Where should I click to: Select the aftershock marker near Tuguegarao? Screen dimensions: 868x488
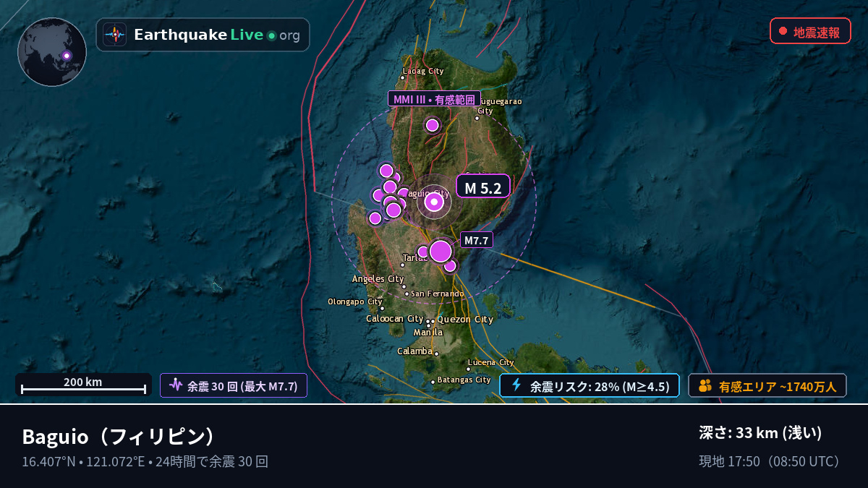click(433, 125)
